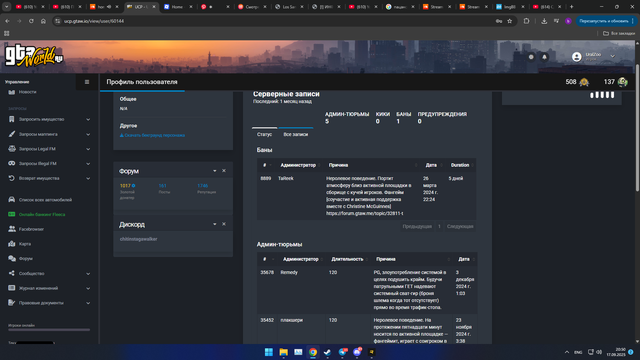Go to browser home page

pos(43,21)
